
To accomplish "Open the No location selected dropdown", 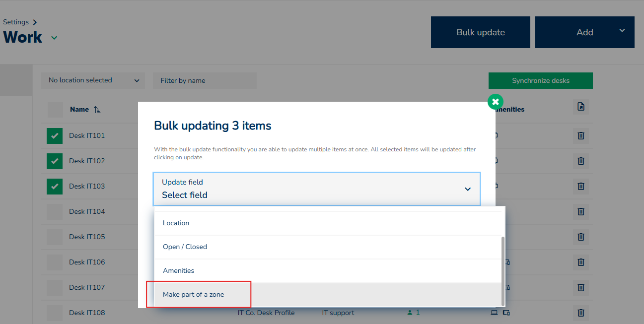I will pyautogui.click(x=93, y=80).
